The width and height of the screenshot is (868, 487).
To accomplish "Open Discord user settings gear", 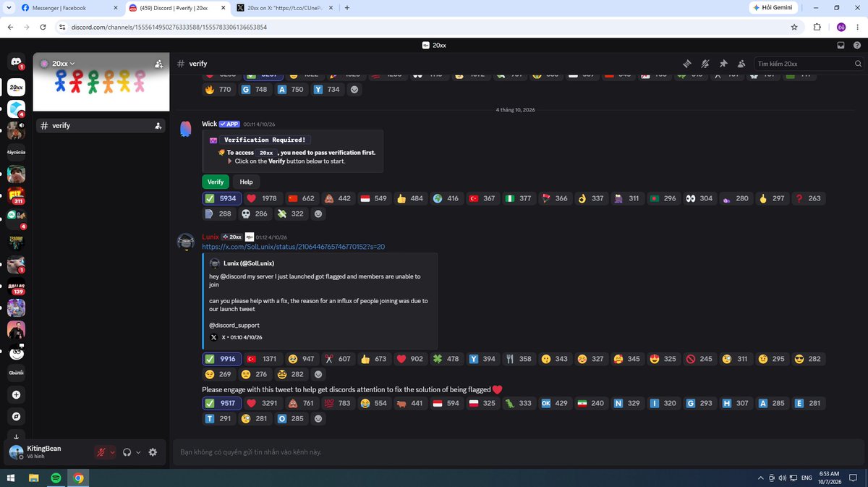I will click(x=153, y=452).
